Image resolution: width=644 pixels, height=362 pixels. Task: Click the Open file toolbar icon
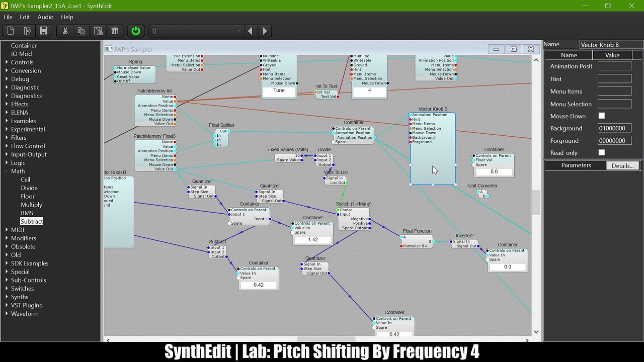click(x=27, y=31)
